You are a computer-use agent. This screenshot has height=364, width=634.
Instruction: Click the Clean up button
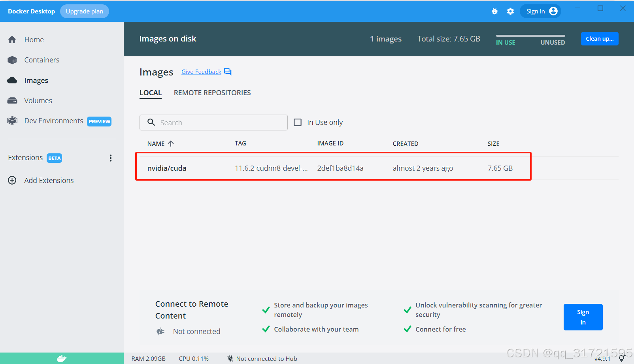point(599,39)
